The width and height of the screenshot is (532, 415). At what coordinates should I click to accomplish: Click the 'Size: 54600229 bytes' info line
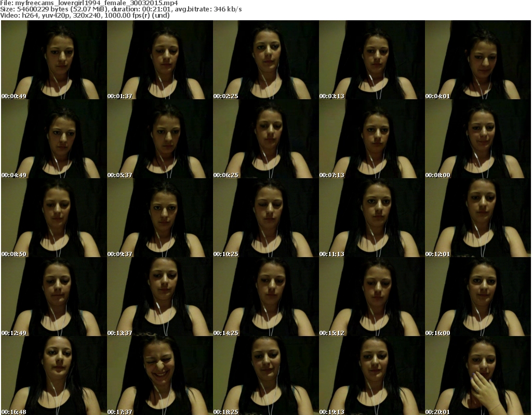tap(121, 9)
